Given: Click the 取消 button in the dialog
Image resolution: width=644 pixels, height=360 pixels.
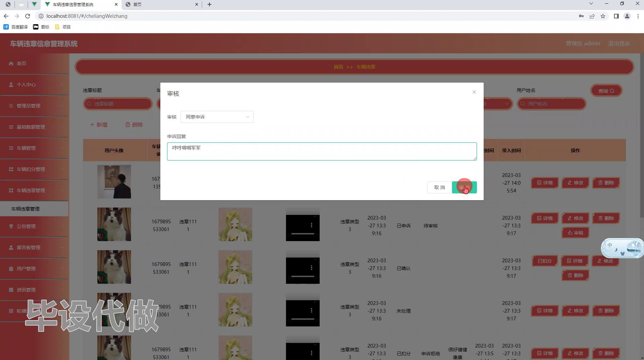Looking at the screenshot, I should coord(439,187).
